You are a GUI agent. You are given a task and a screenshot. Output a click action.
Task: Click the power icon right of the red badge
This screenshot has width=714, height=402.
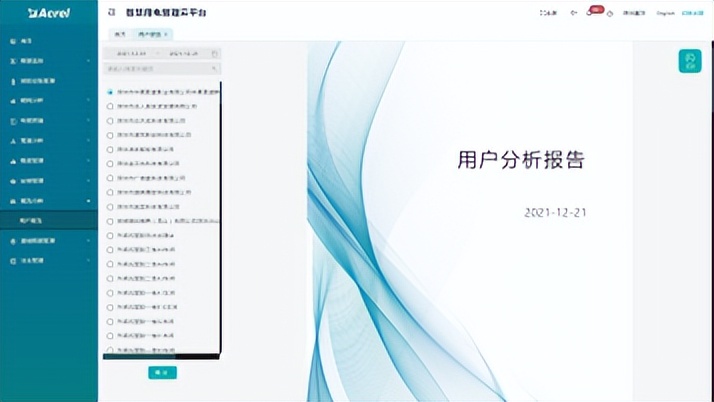610,14
